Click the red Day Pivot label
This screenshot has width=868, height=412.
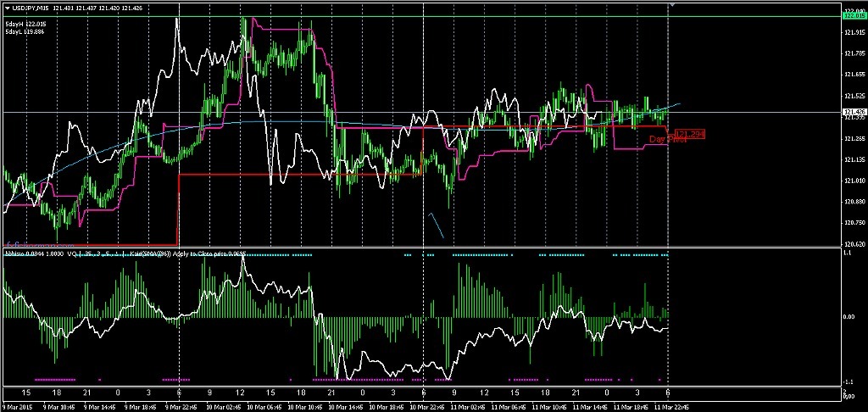667,140
